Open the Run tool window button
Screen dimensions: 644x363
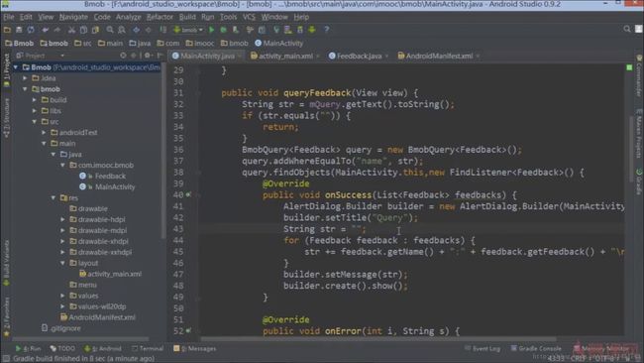coord(28,348)
